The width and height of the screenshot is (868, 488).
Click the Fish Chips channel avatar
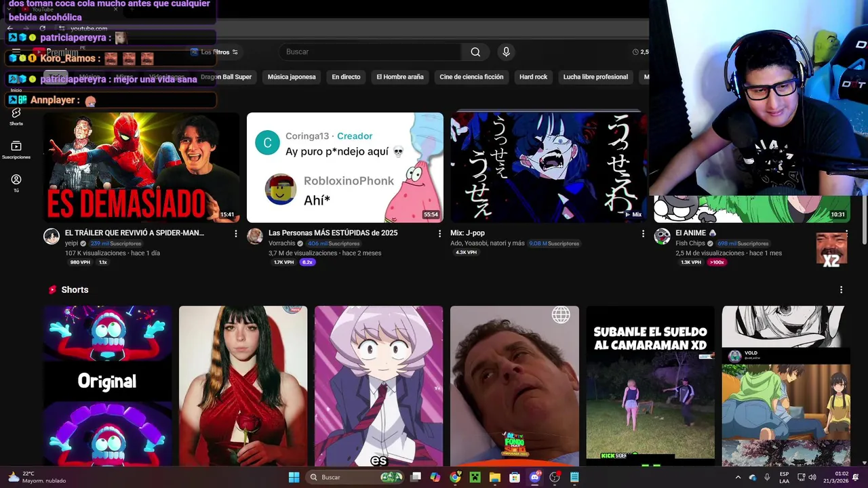[662, 236]
